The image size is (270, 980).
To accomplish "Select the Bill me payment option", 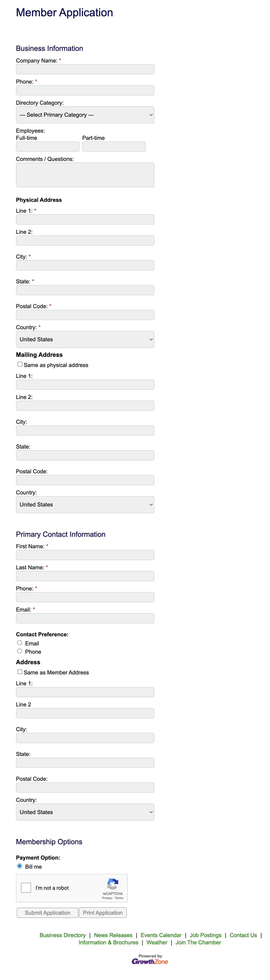I will pyautogui.click(x=19, y=866).
